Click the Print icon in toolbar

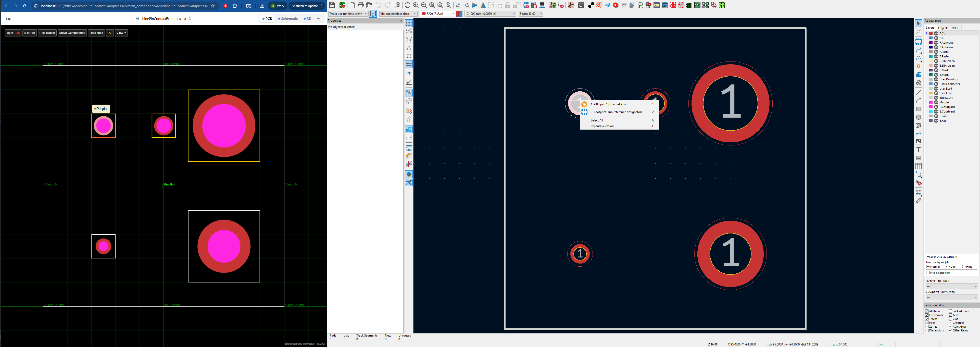point(361,5)
